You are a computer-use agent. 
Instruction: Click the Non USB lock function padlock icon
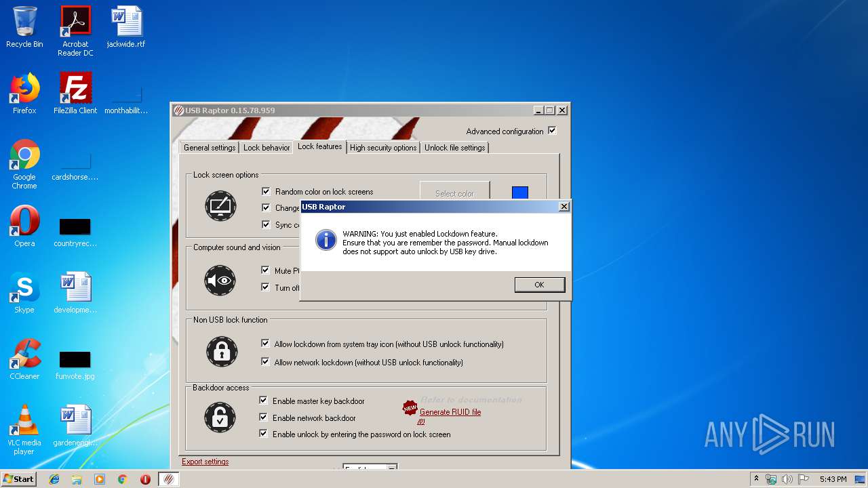[x=222, y=351]
